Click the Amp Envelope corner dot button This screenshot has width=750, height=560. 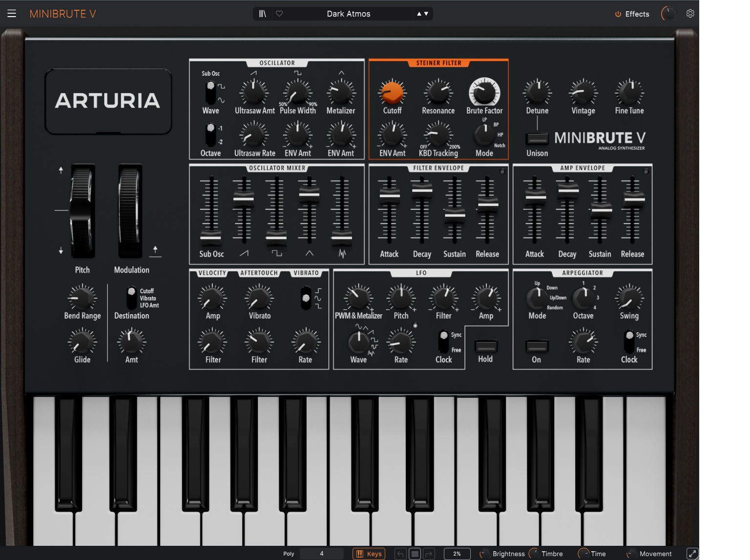(x=646, y=171)
